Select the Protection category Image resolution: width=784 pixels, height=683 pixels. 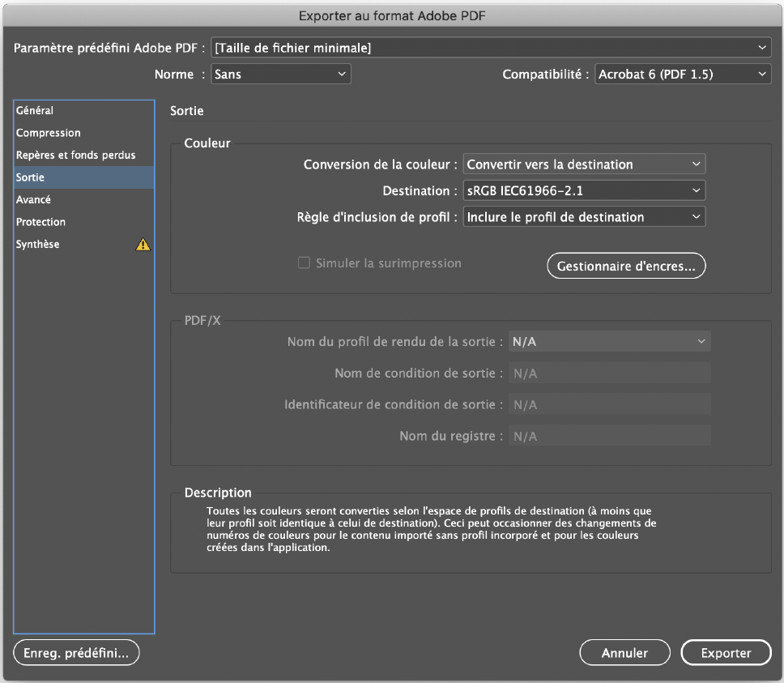tap(84, 222)
